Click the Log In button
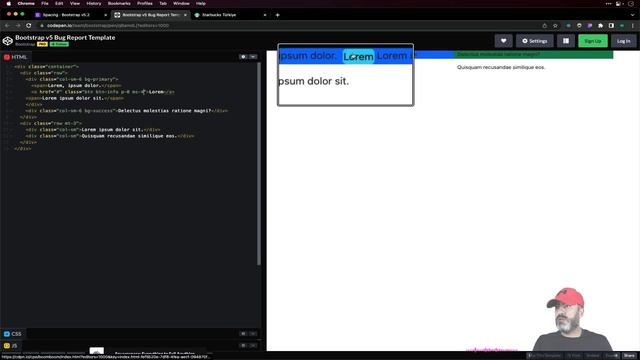The image size is (640, 360). tap(623, 41)
